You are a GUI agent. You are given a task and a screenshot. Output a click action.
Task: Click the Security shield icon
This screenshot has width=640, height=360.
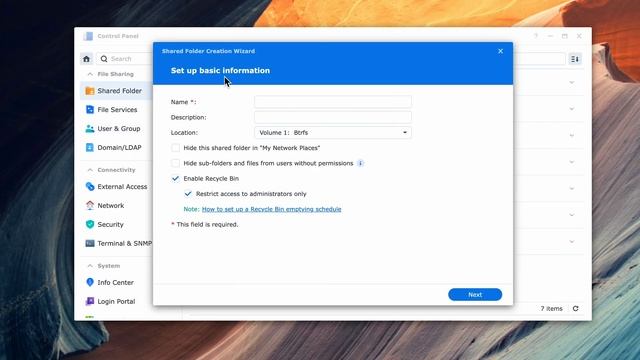90,224
